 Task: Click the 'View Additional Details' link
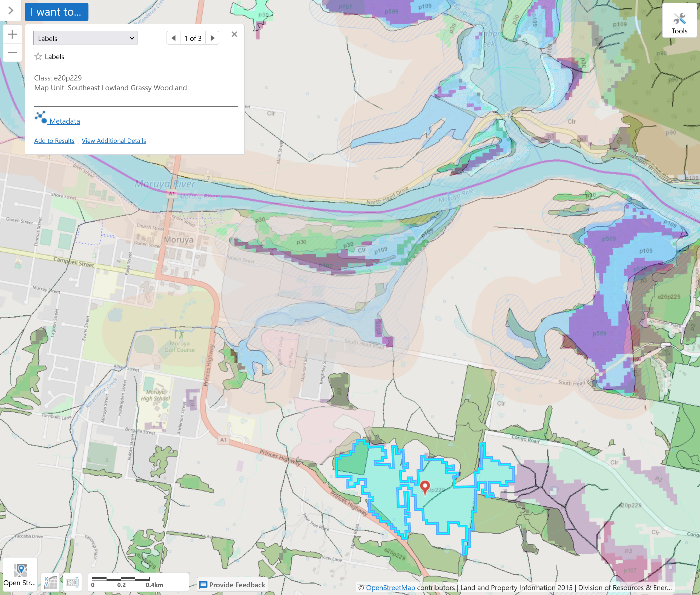(x=113, y=140)
